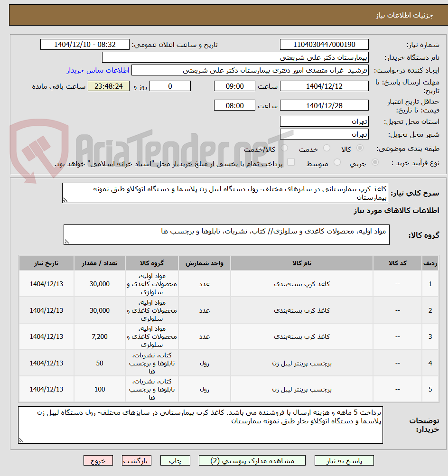Click the buyer notes text area
The height and width of the screenshot is (476, 448).
tap(200, 425)
